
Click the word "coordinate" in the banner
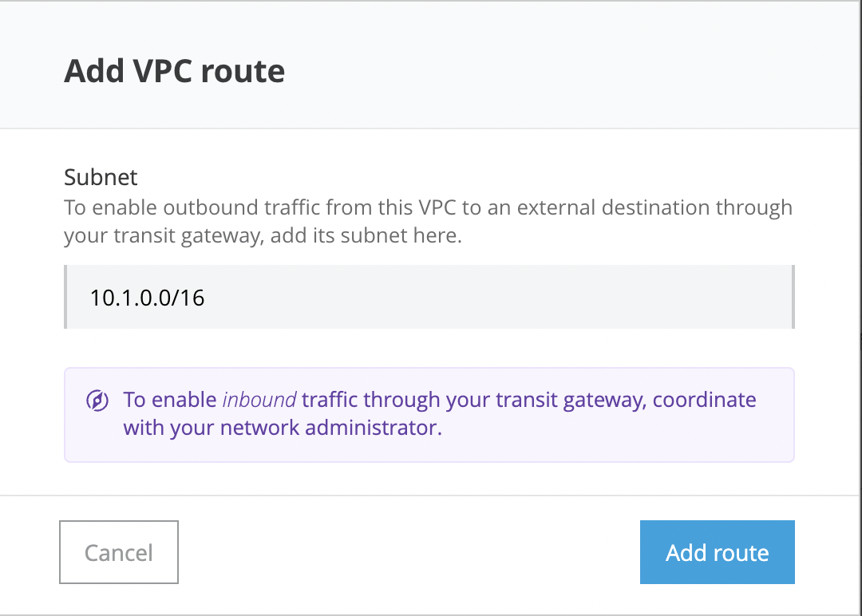coord(705,399)
